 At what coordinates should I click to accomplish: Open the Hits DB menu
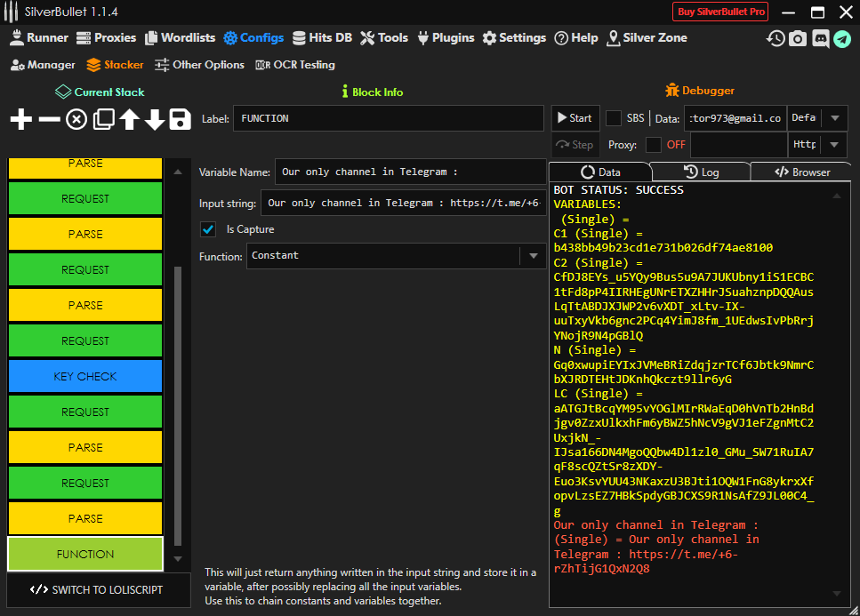click(323, 38)
